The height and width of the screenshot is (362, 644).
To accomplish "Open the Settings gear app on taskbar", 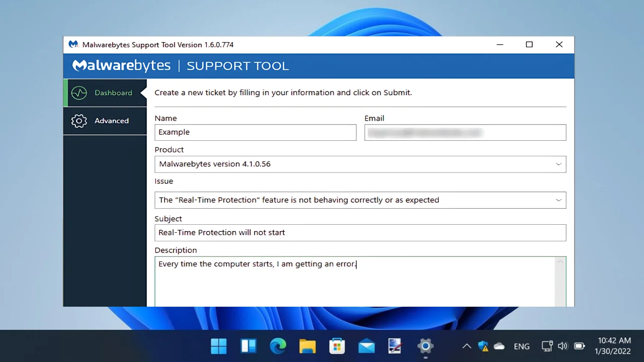I will (426, 346).
